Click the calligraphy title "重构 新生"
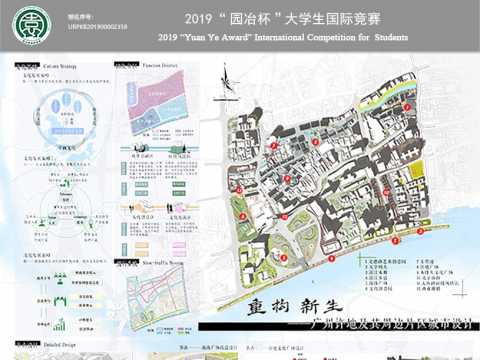This screenshot has width=480, height=360. pyautogui.click(x=294, y=306)
